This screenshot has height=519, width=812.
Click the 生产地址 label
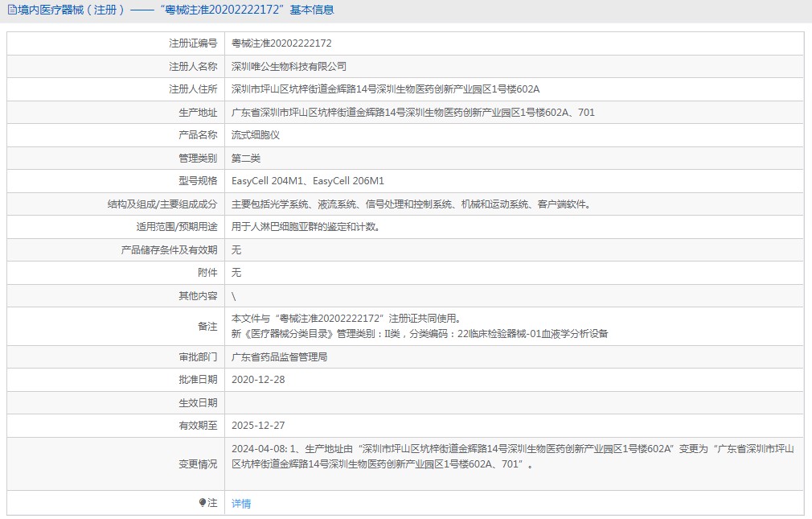[198, 113]
